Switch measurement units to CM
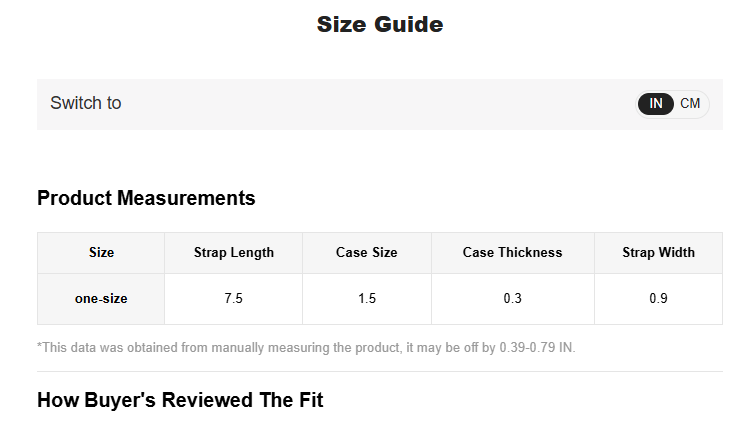The height and width of the screenshot is (438, 749). point(690,104)
